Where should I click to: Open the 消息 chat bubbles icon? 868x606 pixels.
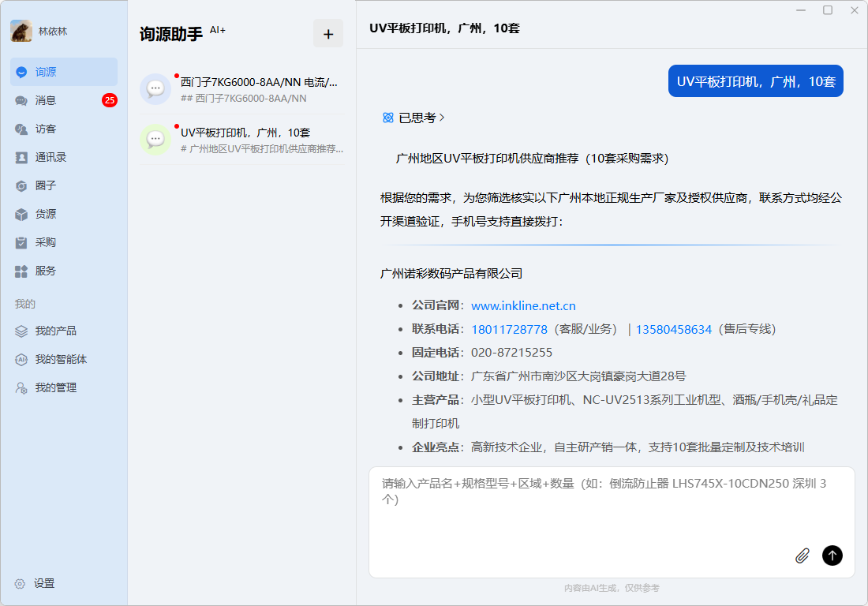(21, 101)
